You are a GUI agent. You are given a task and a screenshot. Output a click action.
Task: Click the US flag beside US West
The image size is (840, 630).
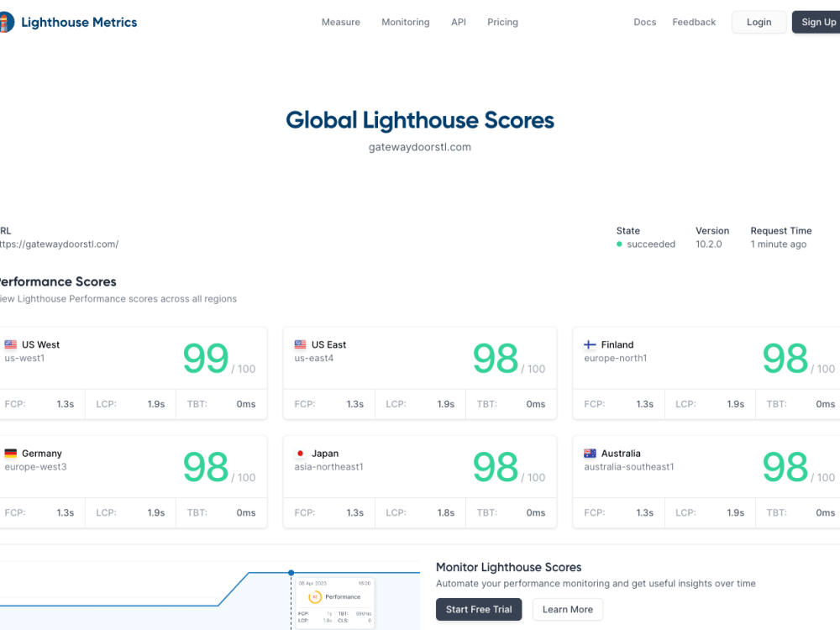click(11, 344)
